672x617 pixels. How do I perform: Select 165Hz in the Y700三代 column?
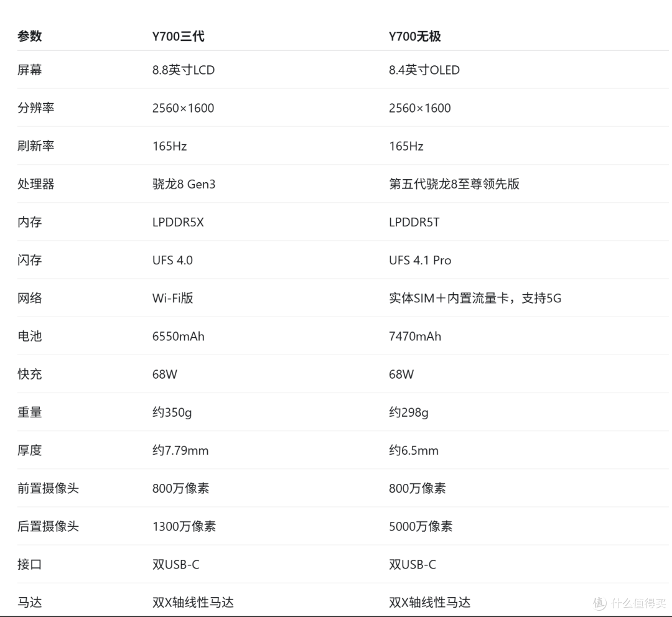coord(170,146)
